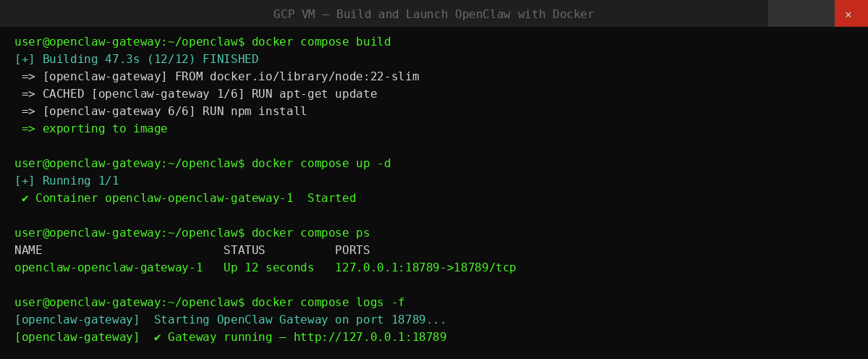Viewport: 868px width, 359px height.
Task: Click the 'docker.io/library/node:22-slim' image reference
Action: click(x=314, y=77)
